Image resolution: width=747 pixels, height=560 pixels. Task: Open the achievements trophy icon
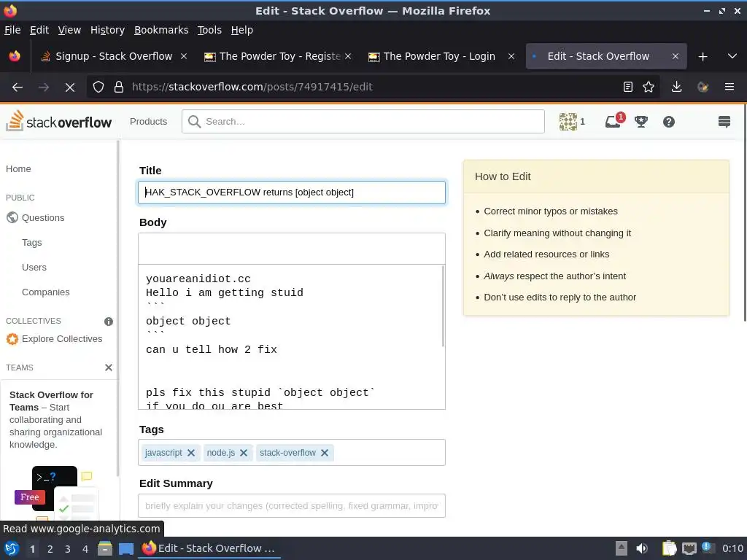click(640, 122)
